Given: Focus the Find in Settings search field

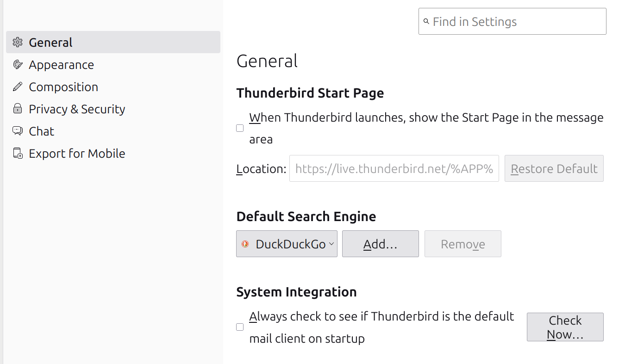Looking at the screenshot, I should 512,21.
